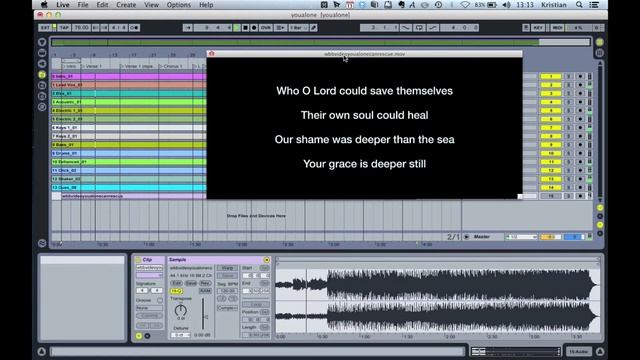Image resolution: width=640 pixels, height=360 pixels.
Task: Enable MIDI map mode
Action: (557, 28)
